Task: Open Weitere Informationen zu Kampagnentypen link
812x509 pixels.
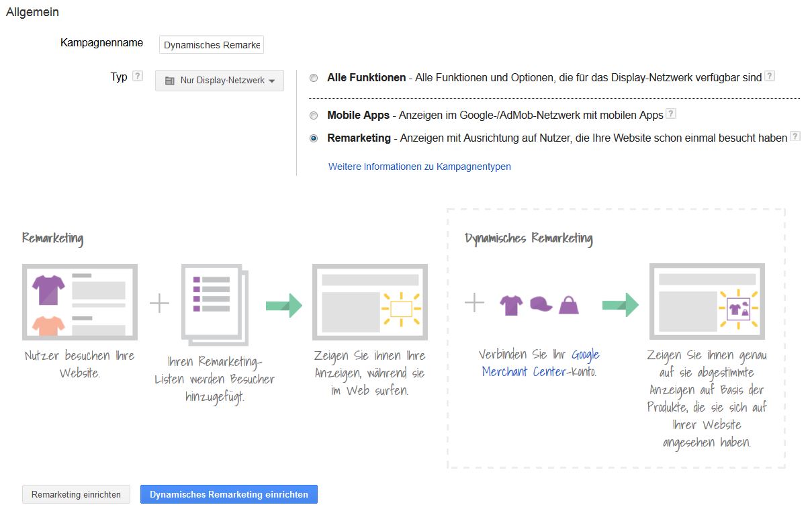Action: pos(420,167)
